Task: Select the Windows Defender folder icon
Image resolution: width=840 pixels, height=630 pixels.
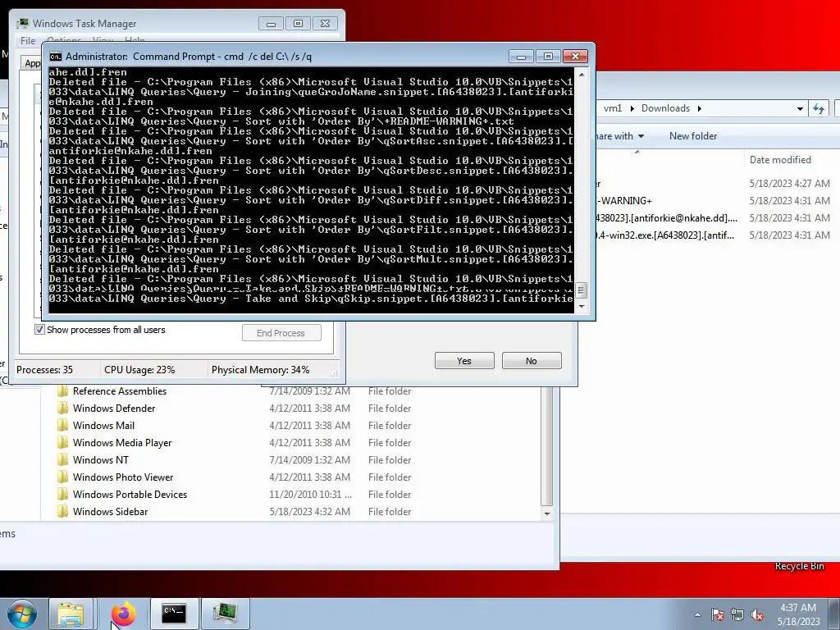Action: [62, 409]
